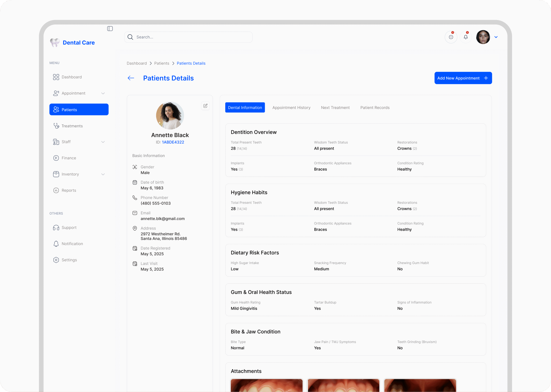Click the Email envelope icon
This screenshot has height=392, width=551.
click(x=135, y=213)
